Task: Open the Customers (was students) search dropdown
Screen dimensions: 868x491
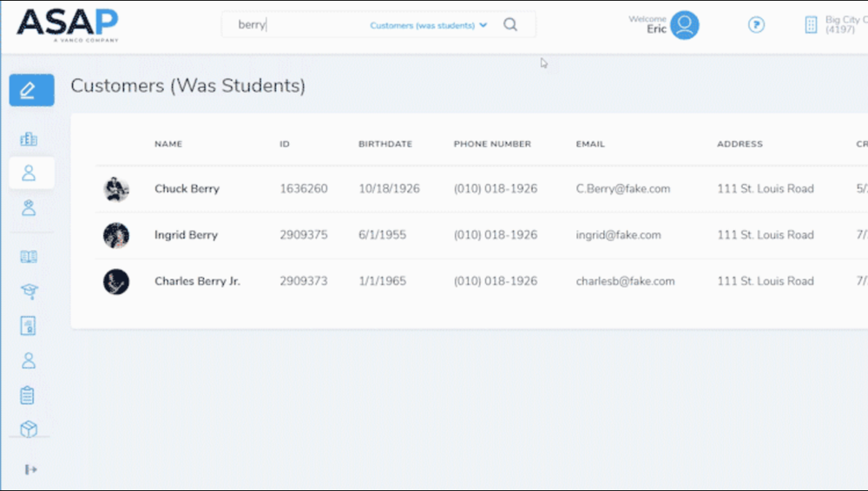Action: pyautogui.click(x=429, y=25)
